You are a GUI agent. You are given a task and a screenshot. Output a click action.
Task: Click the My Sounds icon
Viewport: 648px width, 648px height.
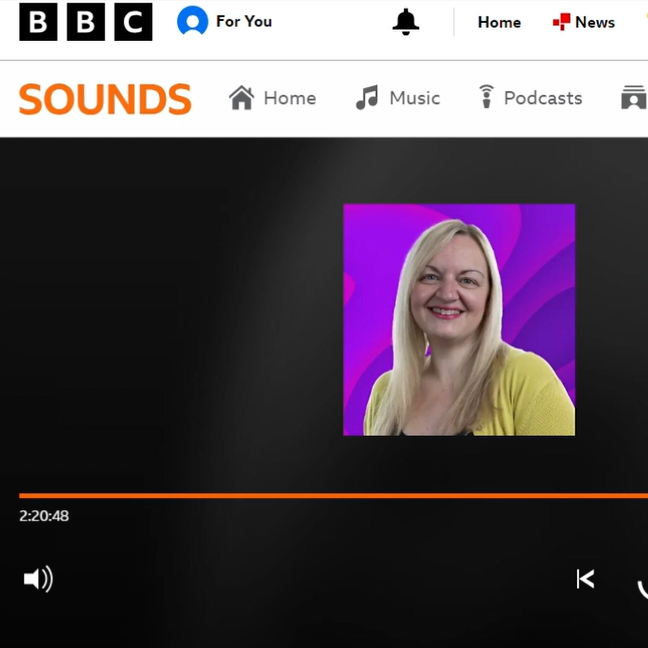pos(634,98)
